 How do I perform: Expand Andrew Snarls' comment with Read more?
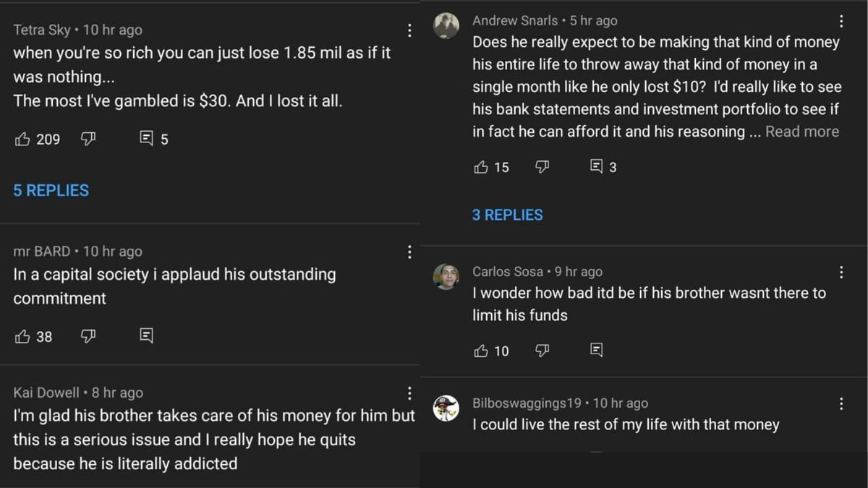[x=801, y=132]
